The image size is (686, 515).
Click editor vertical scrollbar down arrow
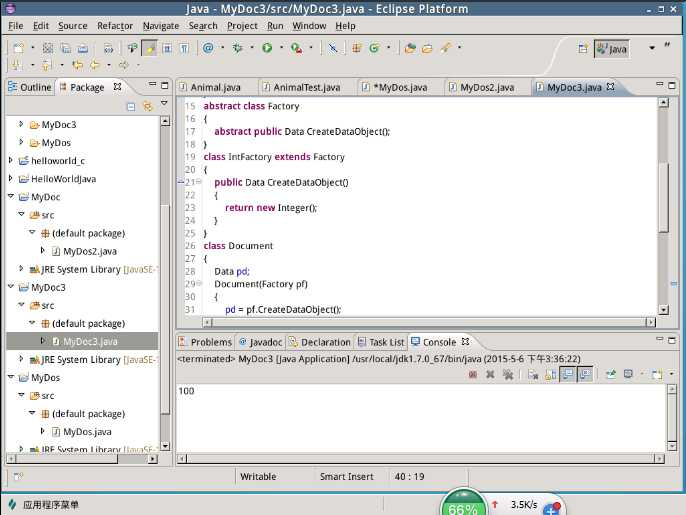tap(663, 310)
